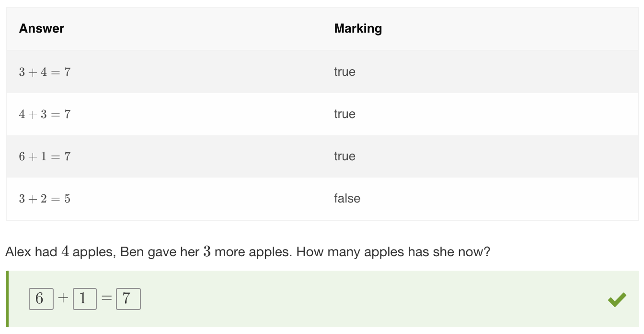This screenshot has width=644, height=334.
Task: Select the input box containing 6
Action: tap(41, 299)
